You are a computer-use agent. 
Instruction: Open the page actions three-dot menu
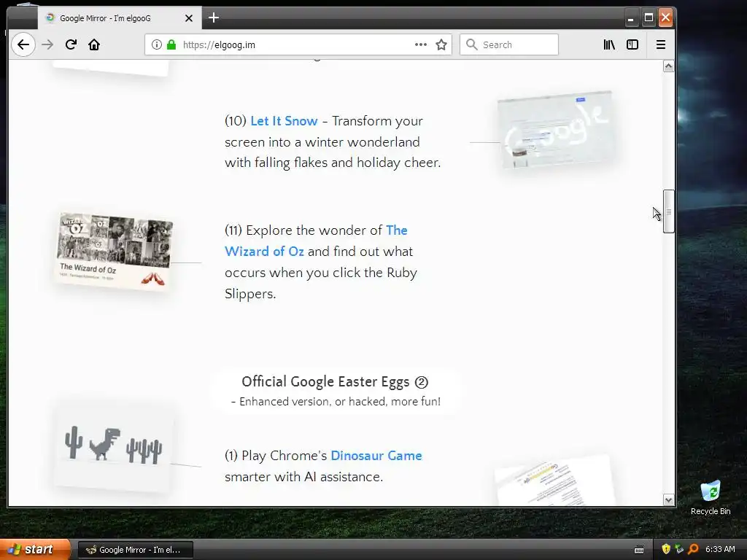click(421, 44)
